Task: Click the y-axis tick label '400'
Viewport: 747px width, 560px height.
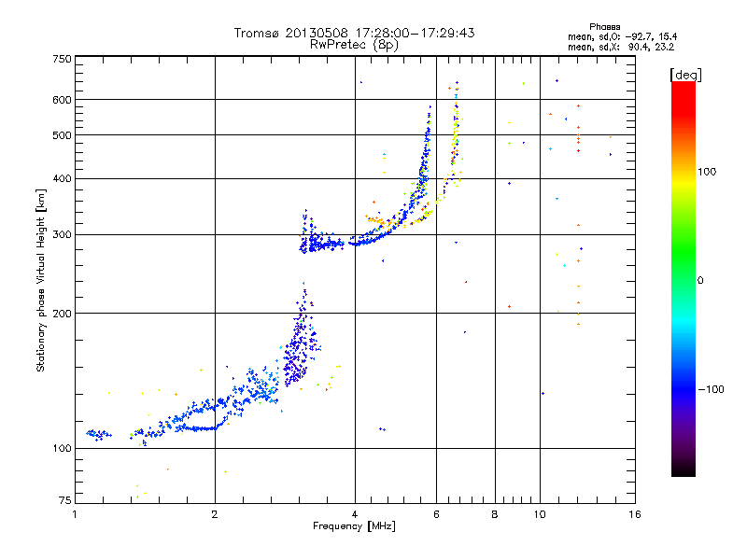Action: (x=62, y=178)
